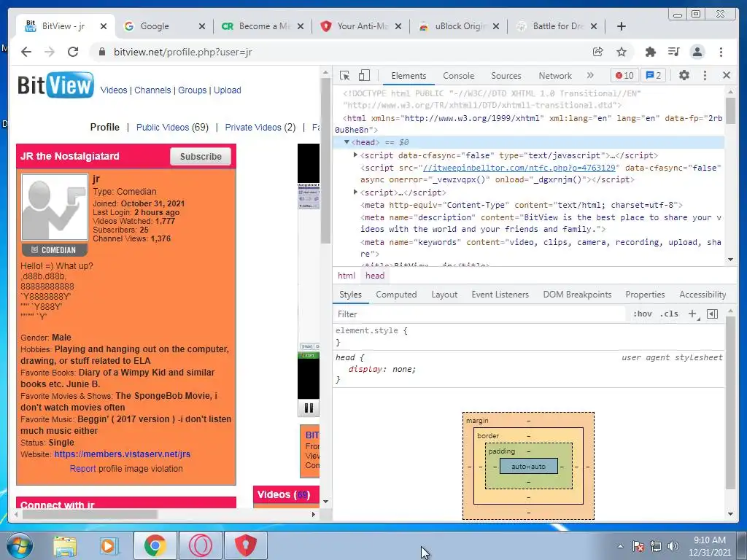Bookmark this page with the star icon
Image resolution: width=747 pixels, height=560 pixels.
click(x=622, y=52)
